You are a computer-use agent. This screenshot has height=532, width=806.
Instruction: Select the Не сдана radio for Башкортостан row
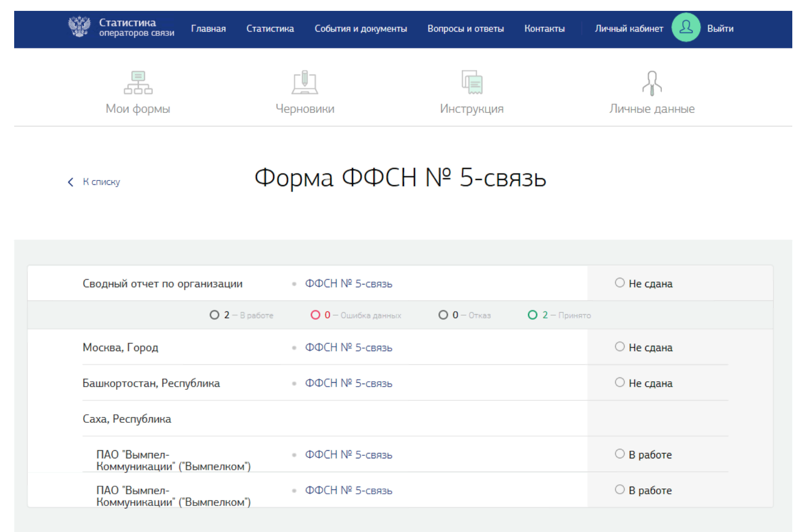[620, 383]
